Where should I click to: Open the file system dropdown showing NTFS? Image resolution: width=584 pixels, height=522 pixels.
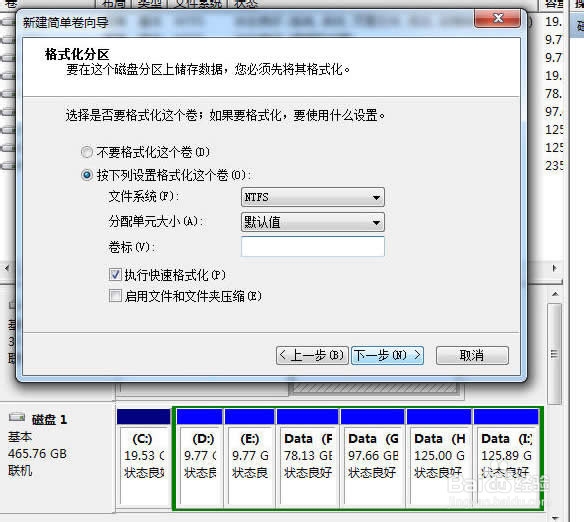coord(312,197)
